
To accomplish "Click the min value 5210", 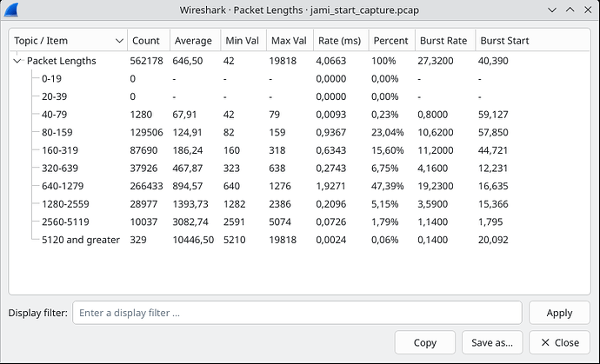I will pyautogui.click(x=234, y=240).
